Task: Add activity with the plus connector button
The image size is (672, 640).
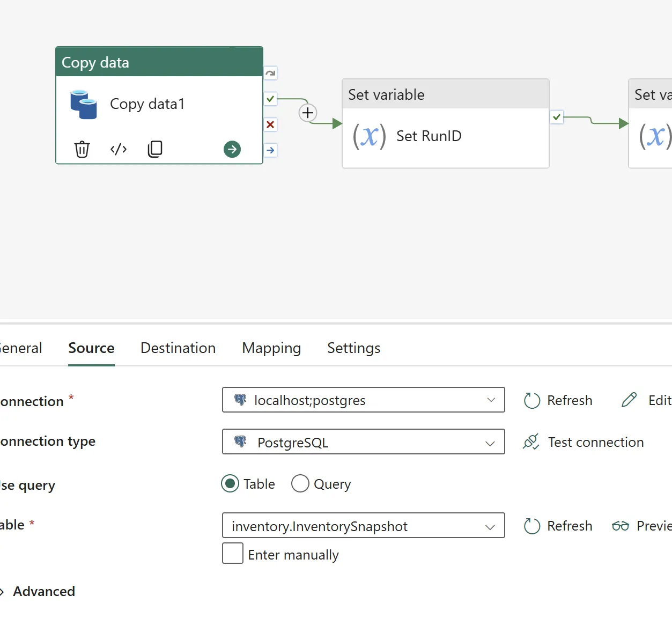Action: click(x=308, y=113)
